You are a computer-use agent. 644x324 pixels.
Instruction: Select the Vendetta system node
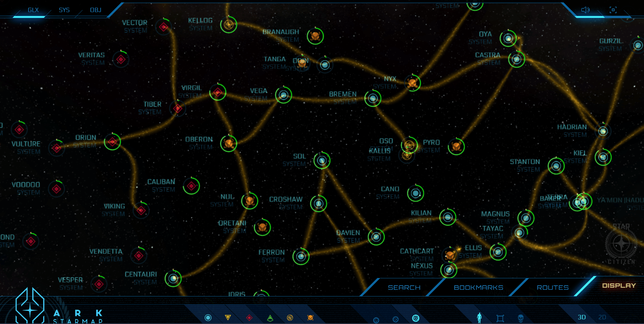click(x=139, y=256)
